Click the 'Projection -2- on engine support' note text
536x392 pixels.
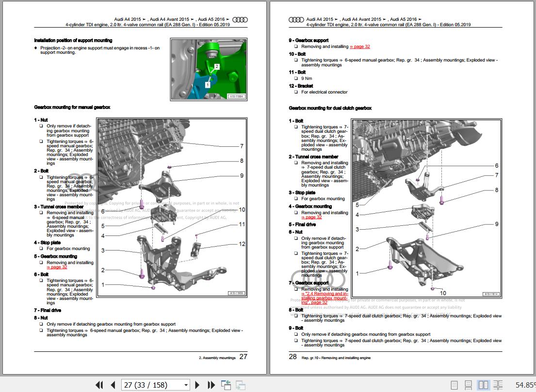pos(100,50)
